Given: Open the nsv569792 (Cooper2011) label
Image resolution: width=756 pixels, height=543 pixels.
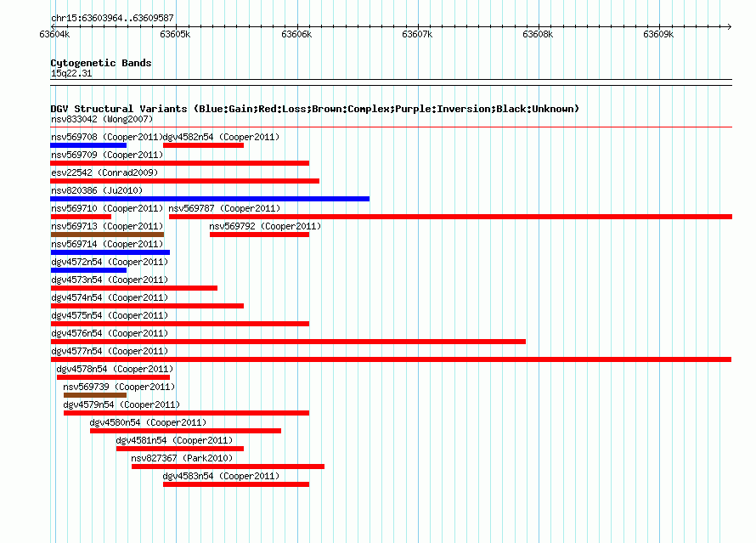Looking at the screenshot, I should click(x=265, y=226).
